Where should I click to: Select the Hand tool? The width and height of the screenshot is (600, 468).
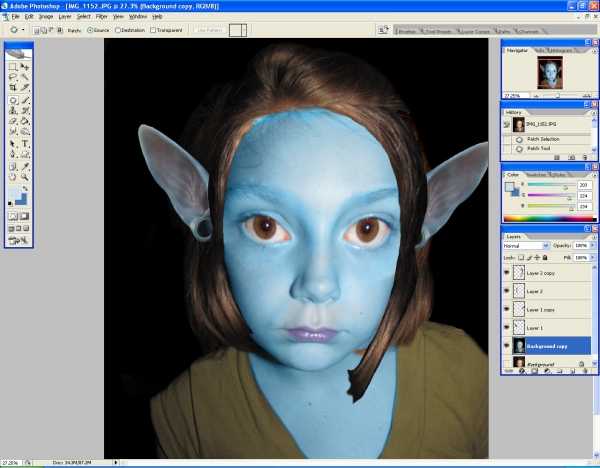click(x=13, y=177)
